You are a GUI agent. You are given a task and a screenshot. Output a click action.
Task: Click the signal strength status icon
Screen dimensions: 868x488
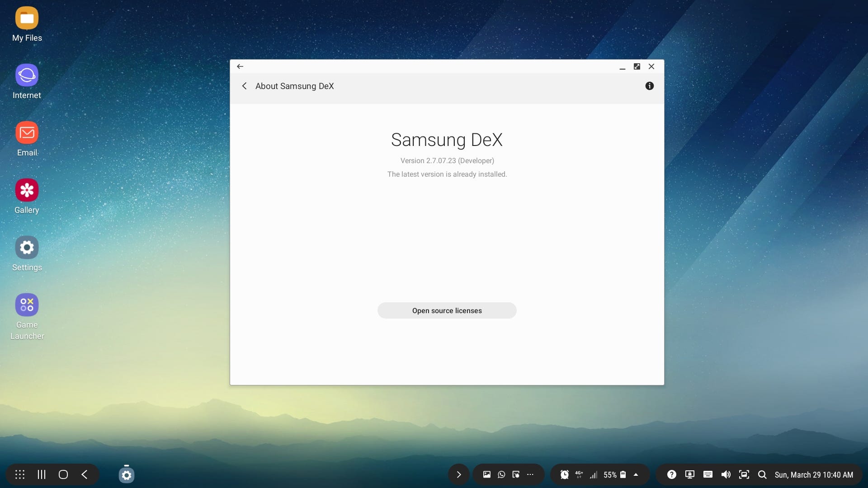[594, 474]
